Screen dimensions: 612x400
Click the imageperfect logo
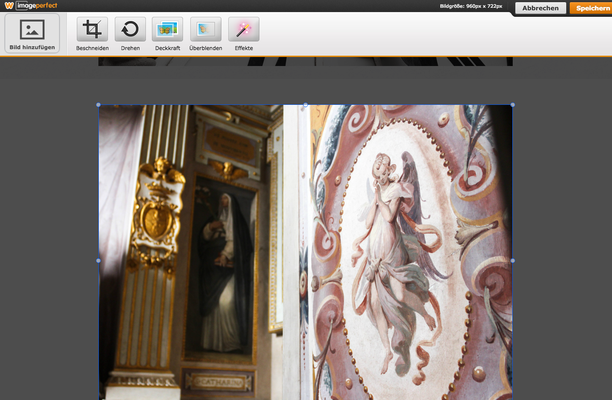[x=31, y=5]
